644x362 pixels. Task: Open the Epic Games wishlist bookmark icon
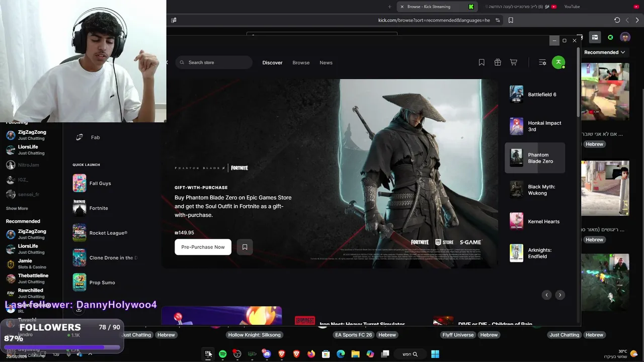481,62
